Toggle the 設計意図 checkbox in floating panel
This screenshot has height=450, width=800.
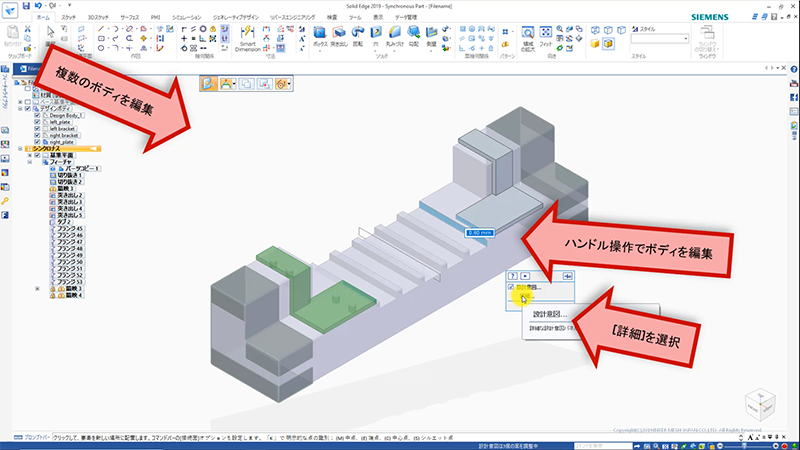[512, 287]
